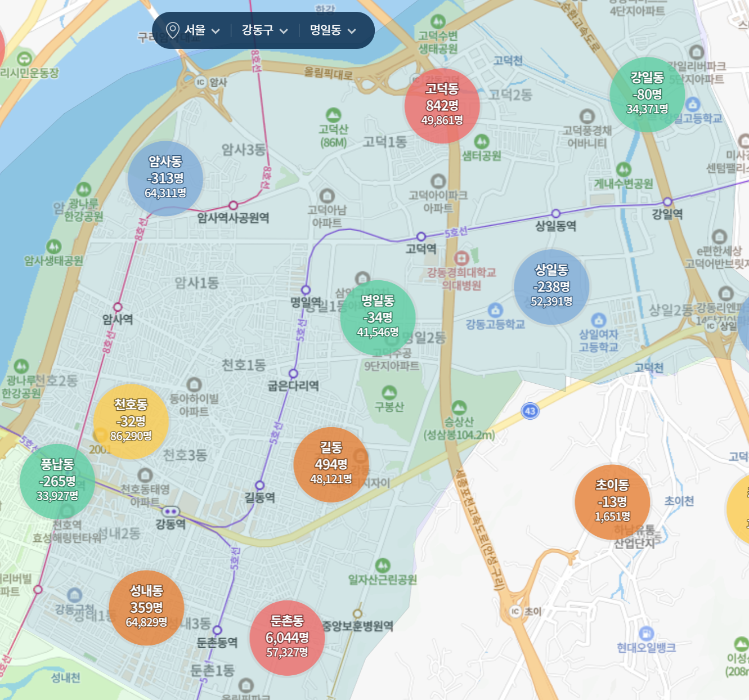Image resolution: width=749 pixels, height=700 pixels.
Task: Click the 굽은다리역 station marker
Action: coord(293,373)
